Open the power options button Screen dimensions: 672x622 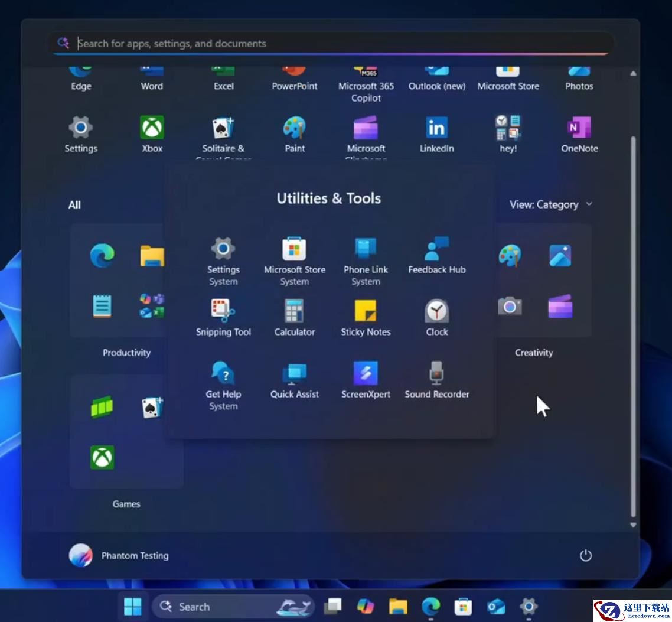(585, 556)
